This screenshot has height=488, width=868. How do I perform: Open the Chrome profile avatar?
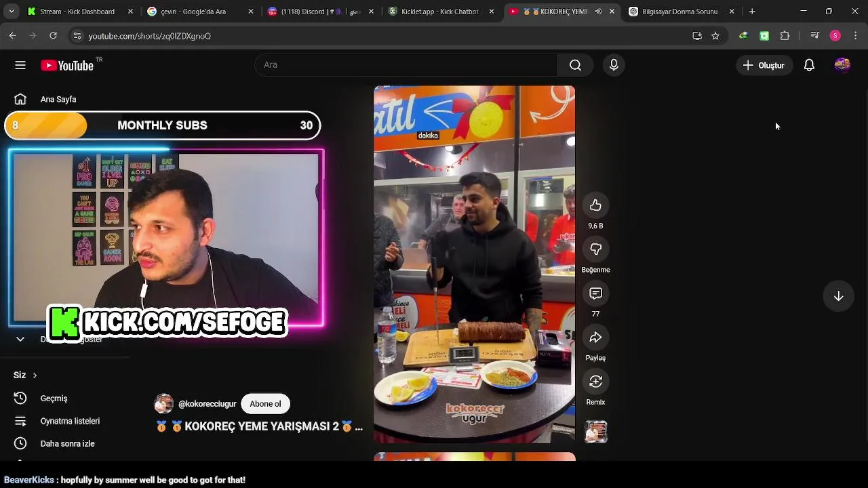(835, 36)
